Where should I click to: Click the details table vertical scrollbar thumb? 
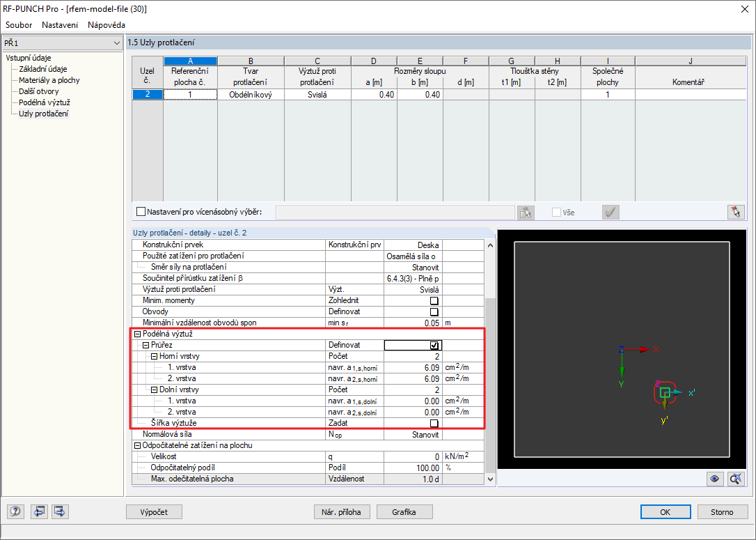pos(490,385)
